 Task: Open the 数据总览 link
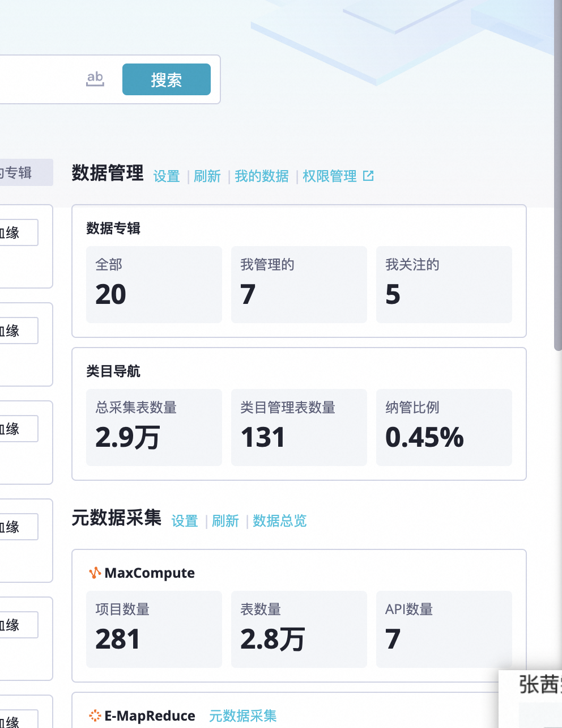click(x=280, y=521)
